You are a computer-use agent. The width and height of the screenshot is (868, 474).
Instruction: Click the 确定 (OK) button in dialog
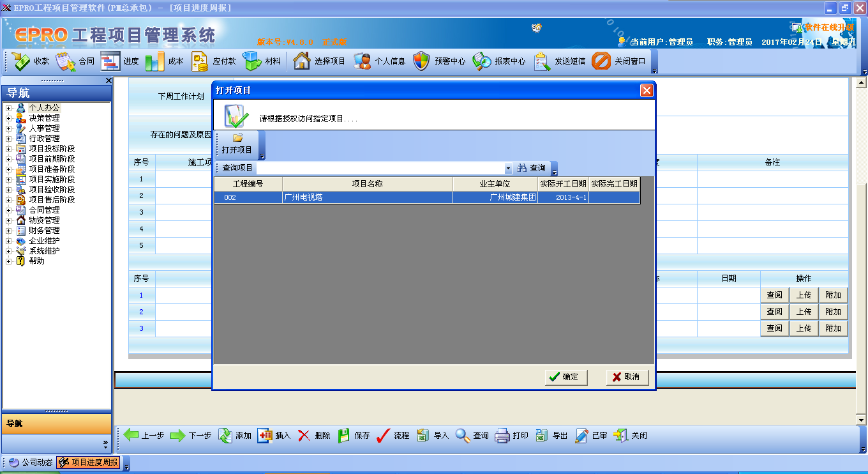click(x=565, y=377)
